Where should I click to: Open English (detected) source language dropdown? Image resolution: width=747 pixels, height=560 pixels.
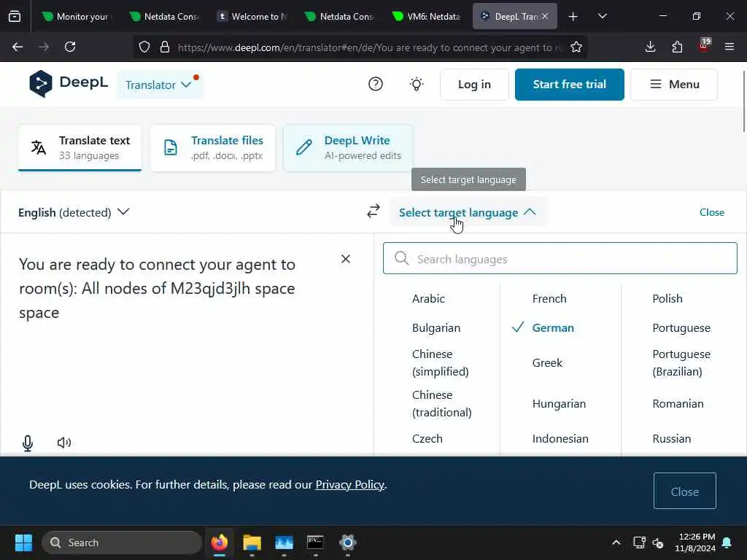(74, 212)
